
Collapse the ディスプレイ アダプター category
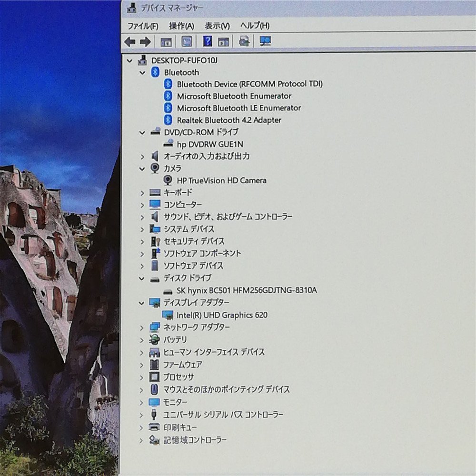[142, 303]
